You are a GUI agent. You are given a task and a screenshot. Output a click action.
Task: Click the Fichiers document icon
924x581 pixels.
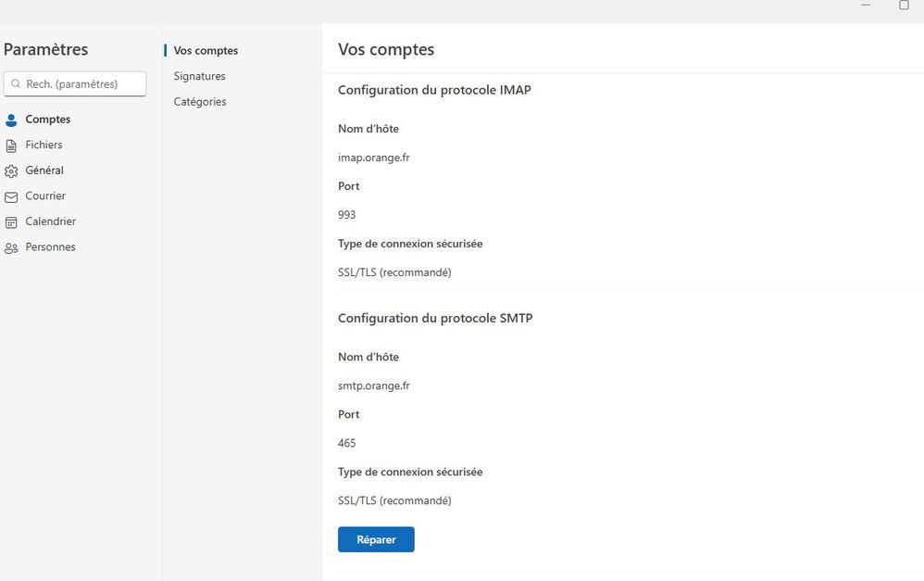click(11, 145)
